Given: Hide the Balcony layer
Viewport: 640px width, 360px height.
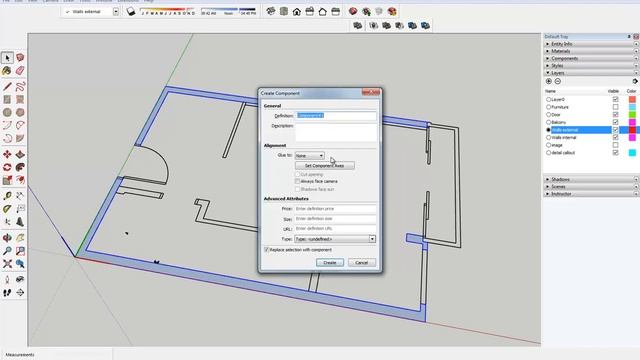Looking at the screenshot, I should pyautogui.click(x=615, y=122).
